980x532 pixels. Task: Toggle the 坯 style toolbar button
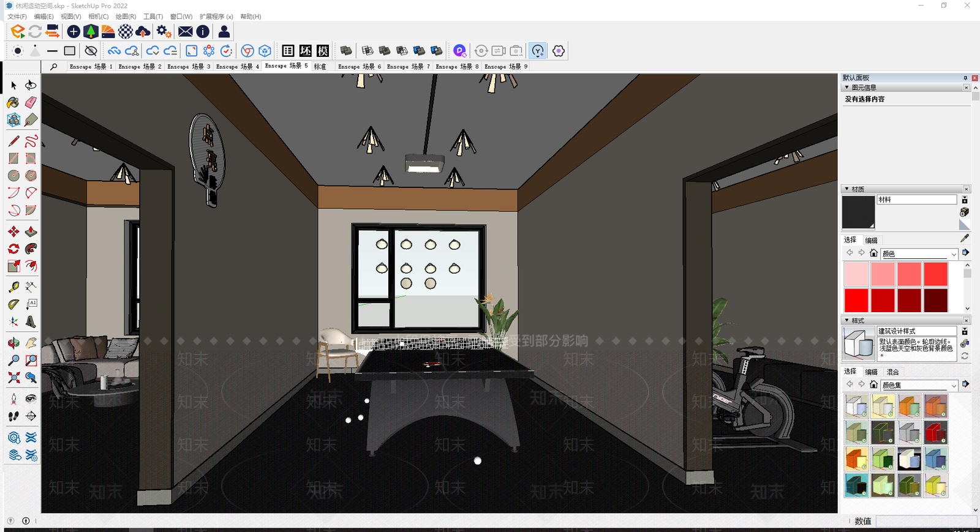coord(306,51)
